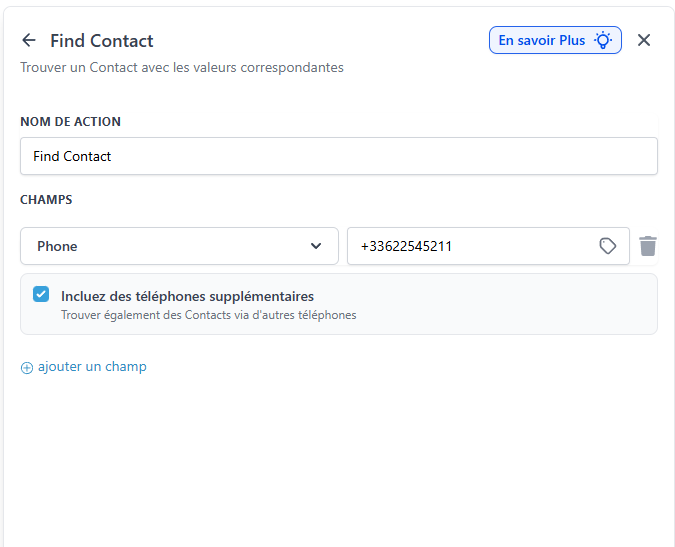Click the NOM DE ACTION label
Viewport: 675px width, 547px height.
[x=70, y=122]
